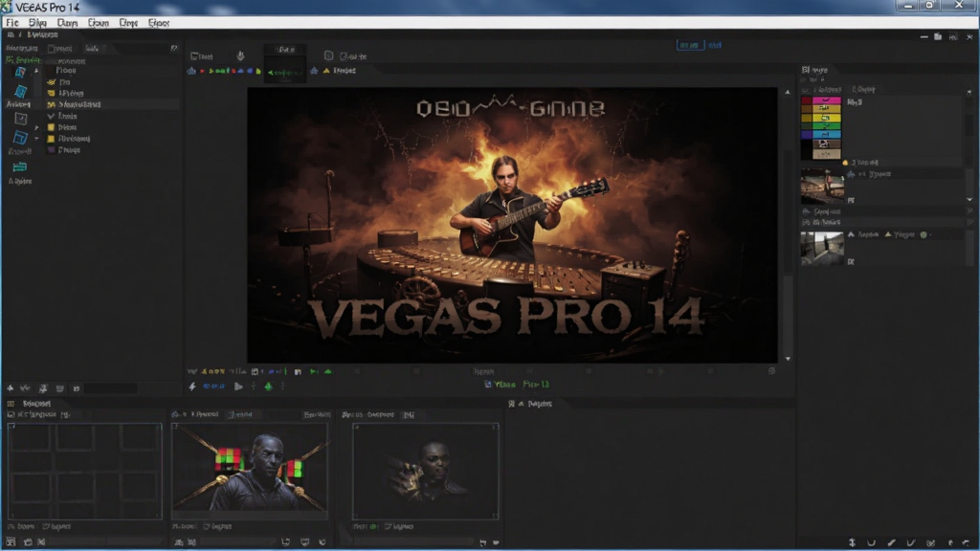
Task: Click the preview scrollbar up arrow
Action: click(788, 93)
